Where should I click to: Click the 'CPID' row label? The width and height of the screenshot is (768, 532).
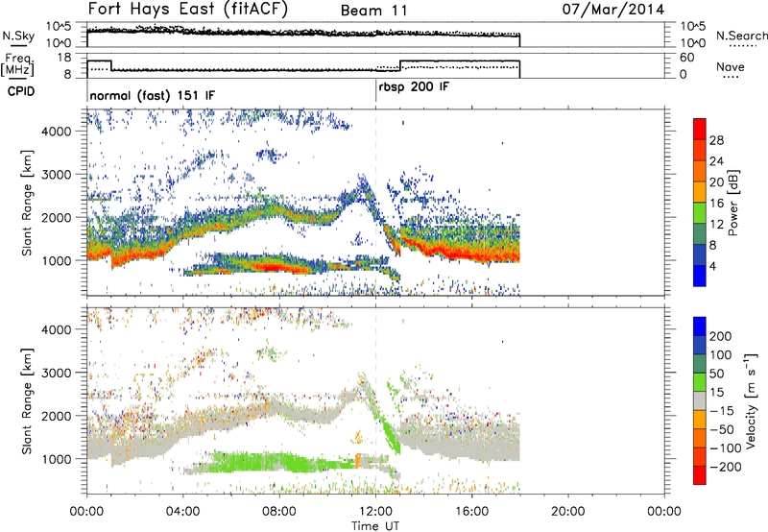coord(21,91)
